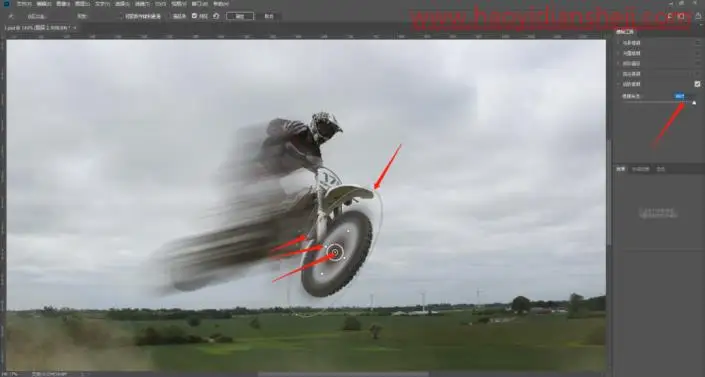
Task: Click the search icon at top right
Action: click(x=670, y=16)
